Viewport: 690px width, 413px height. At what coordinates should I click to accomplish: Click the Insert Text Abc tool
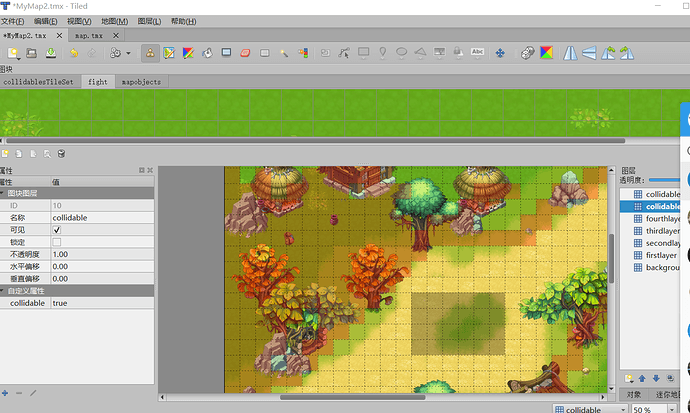[477, 53]
